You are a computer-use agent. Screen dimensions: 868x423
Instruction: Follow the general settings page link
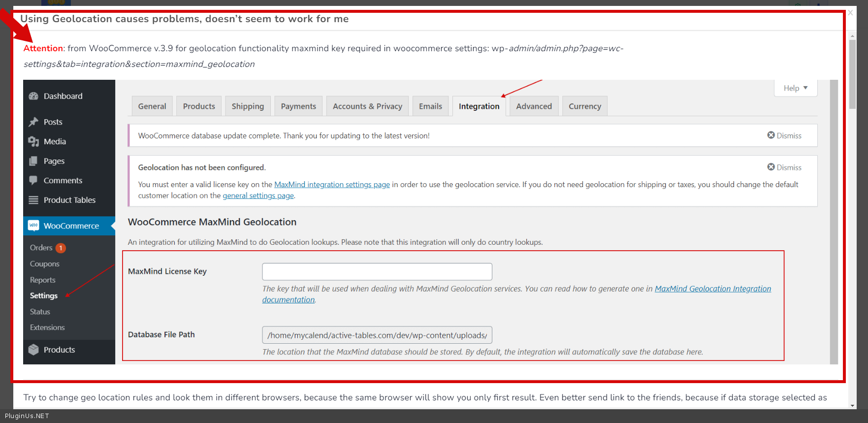pyautogui.click(x=258, y=195)
